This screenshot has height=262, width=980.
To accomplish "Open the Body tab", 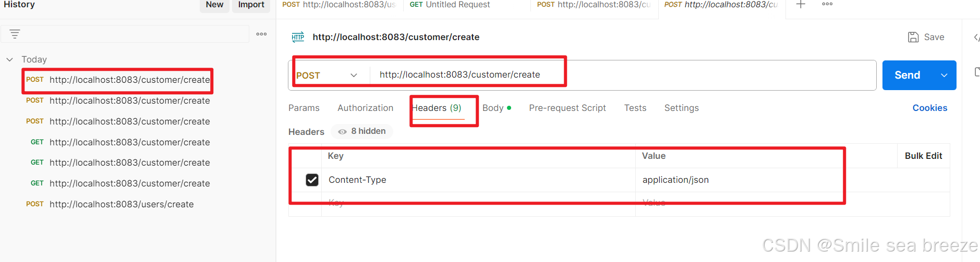I will click(497, 108).
